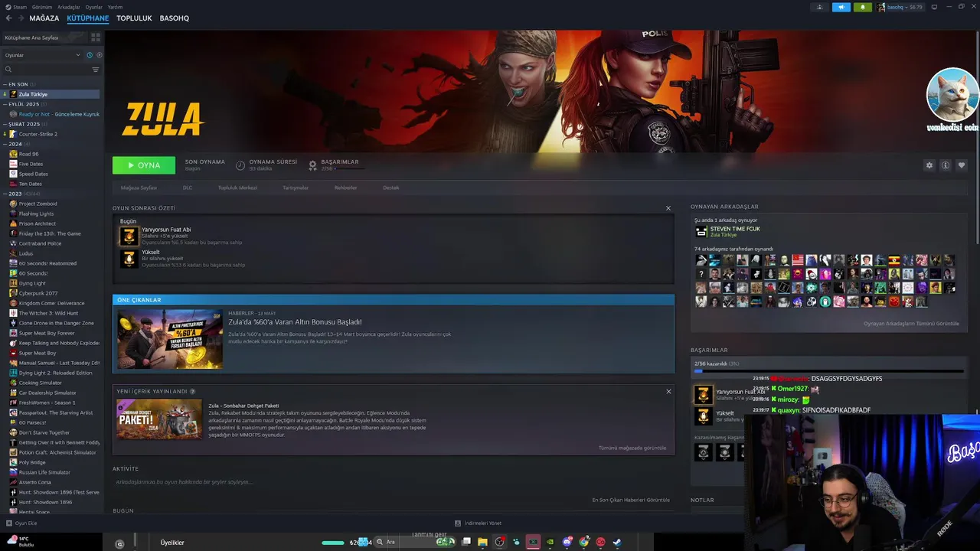Screen dimensions: 980x551
Task: Open the Kütüphane Ana Sayfası button
Action: (44, 37)
